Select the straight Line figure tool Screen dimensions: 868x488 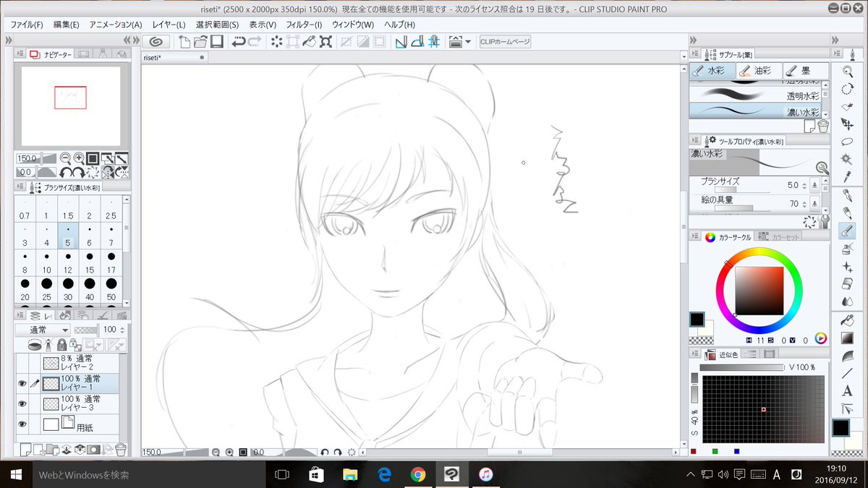847,374
